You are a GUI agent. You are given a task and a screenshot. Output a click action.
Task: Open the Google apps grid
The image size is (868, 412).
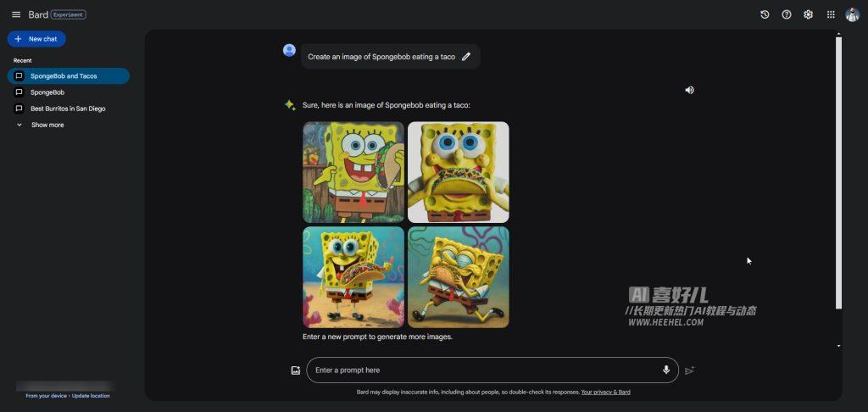click(831, 15)
